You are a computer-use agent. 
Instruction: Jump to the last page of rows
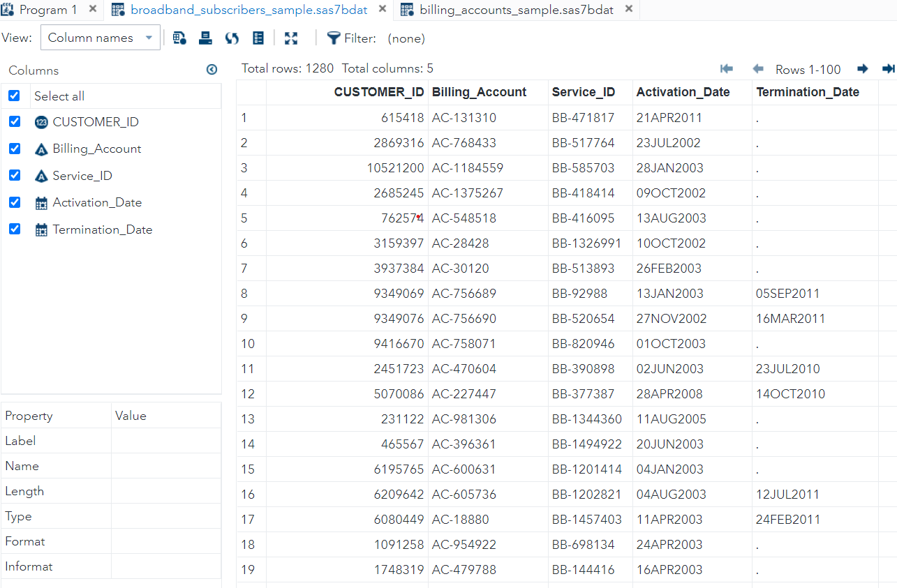coord(889,68)
